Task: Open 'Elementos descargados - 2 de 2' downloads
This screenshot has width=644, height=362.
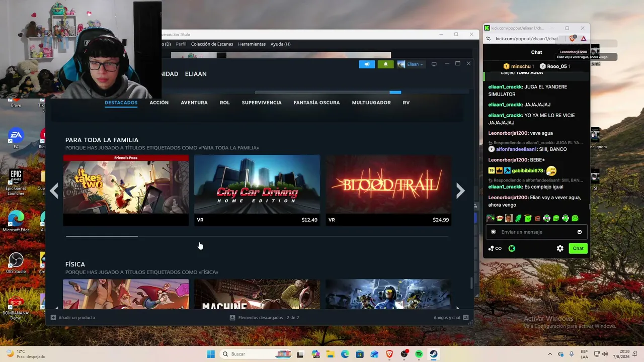Action: point(264,318)
